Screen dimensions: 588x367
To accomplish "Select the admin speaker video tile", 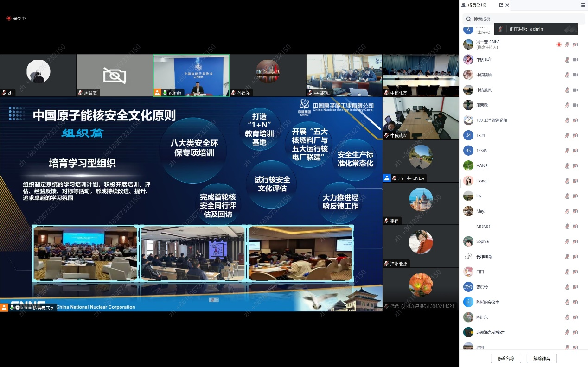I will tap(191, 75).
